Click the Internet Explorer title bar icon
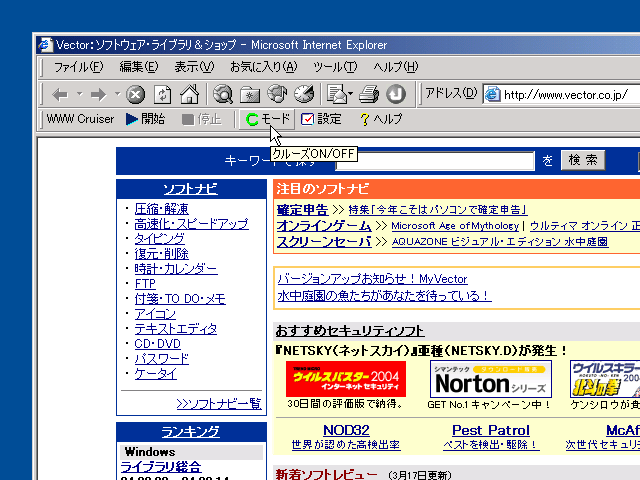 point(45,44)
